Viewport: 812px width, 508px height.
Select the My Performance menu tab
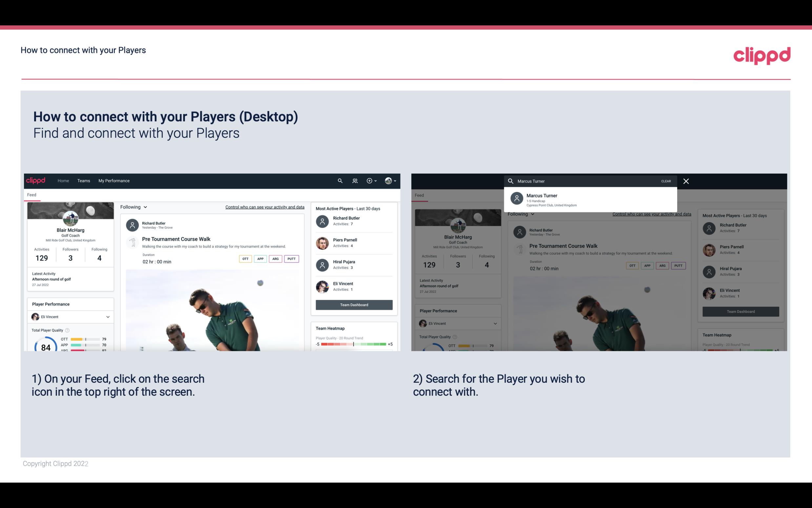113,180
